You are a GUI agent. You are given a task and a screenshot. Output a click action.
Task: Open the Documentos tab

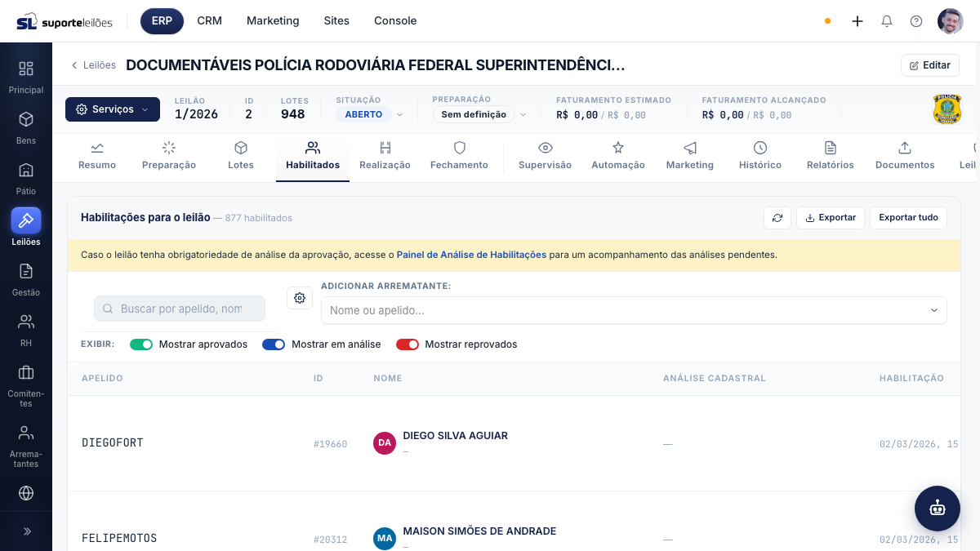tap(905, 157)
